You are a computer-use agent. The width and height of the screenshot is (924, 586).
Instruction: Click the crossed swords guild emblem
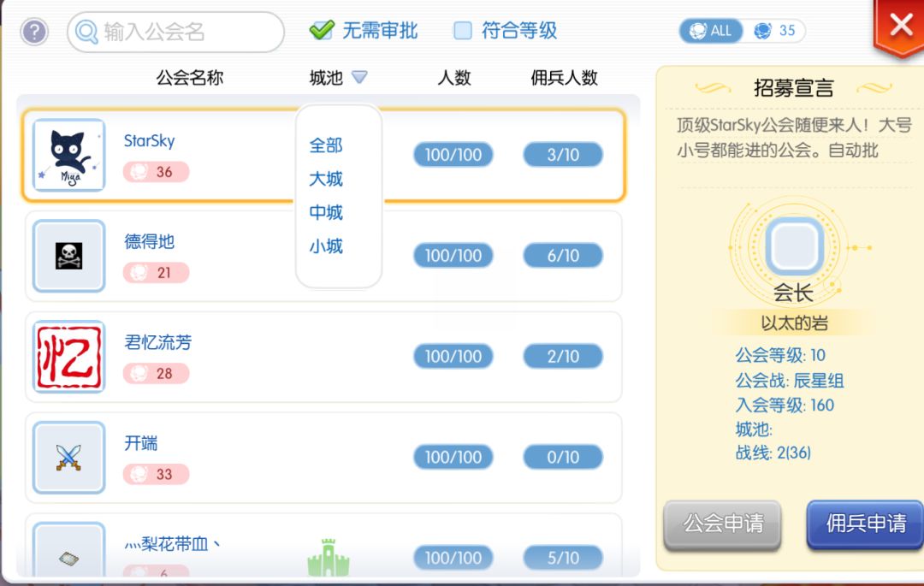[x=68, y=458]
